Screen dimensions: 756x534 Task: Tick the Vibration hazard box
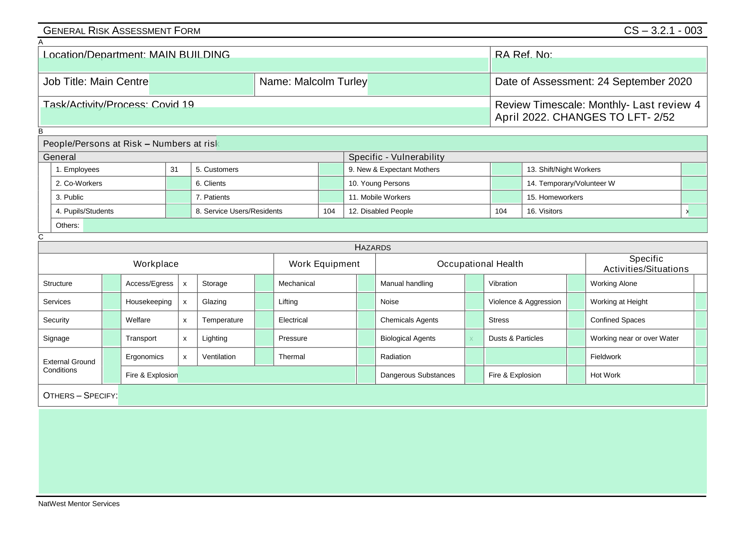click(576, 283)
